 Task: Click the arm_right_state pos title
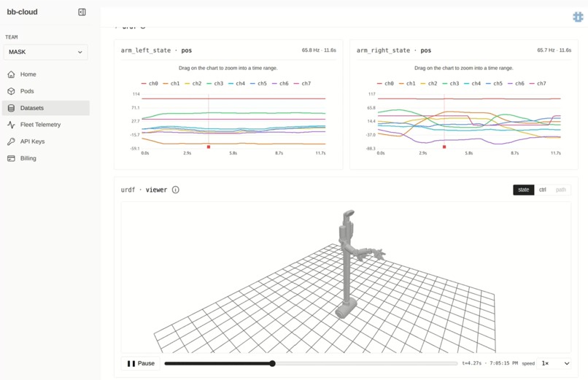(x=394, y=50)
